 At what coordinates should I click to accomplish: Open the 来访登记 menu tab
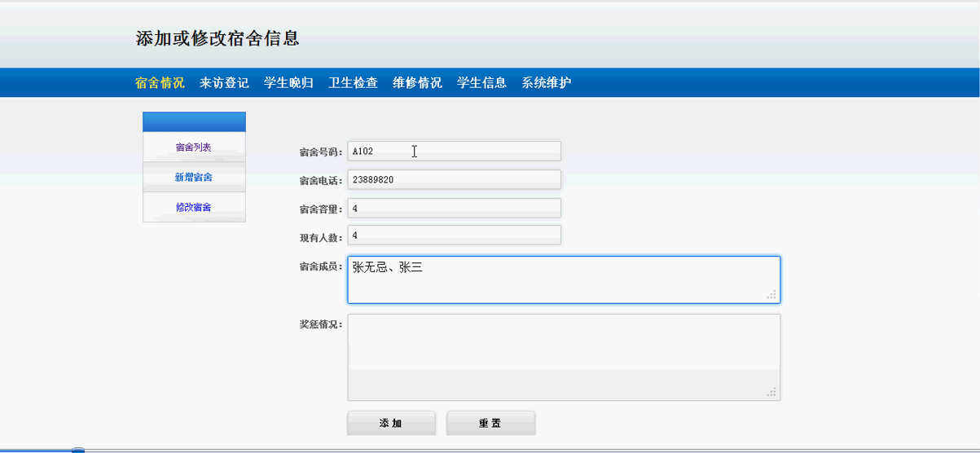pos(224,83)
